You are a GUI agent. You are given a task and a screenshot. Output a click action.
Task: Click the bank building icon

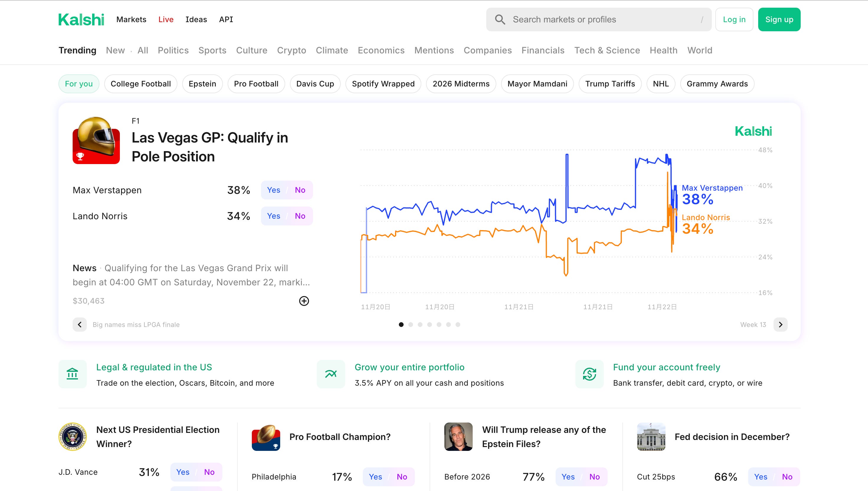(73, 374)
